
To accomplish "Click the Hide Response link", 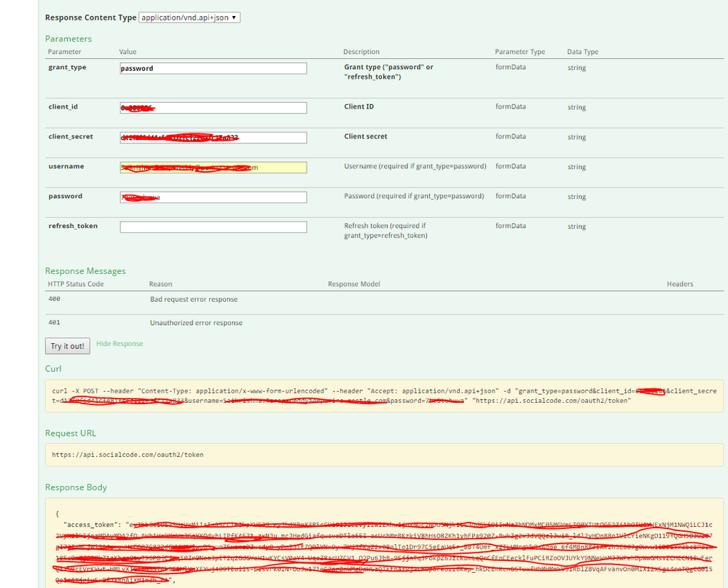I will coord(120,344).
